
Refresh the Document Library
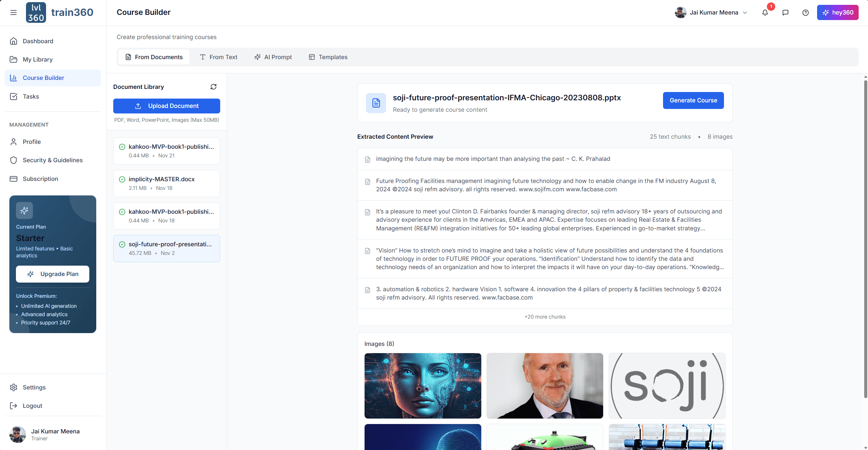214,86
